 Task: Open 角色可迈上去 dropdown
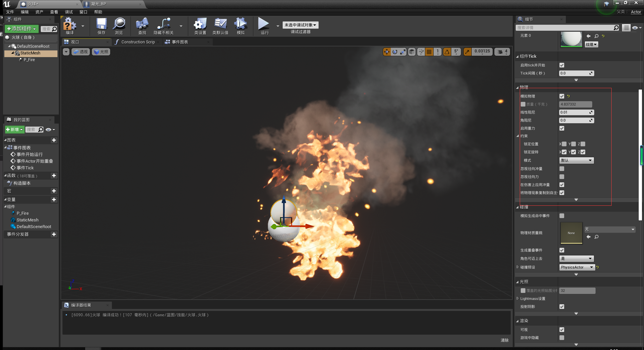(x=577, y=258)
